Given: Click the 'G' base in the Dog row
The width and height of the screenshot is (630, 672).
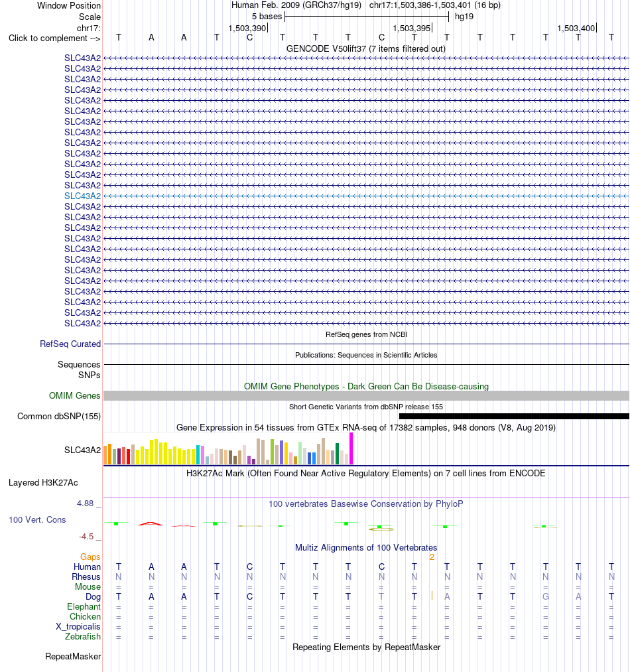Looking at the screenshot, I should pyautogui.click(x=546, y=596).
